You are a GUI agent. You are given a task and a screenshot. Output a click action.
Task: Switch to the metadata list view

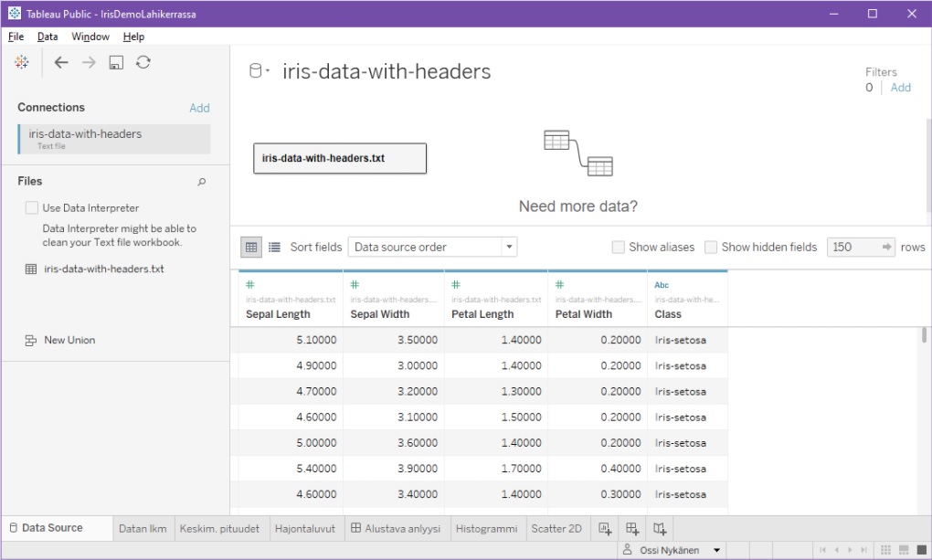click(x=274, y=247)
